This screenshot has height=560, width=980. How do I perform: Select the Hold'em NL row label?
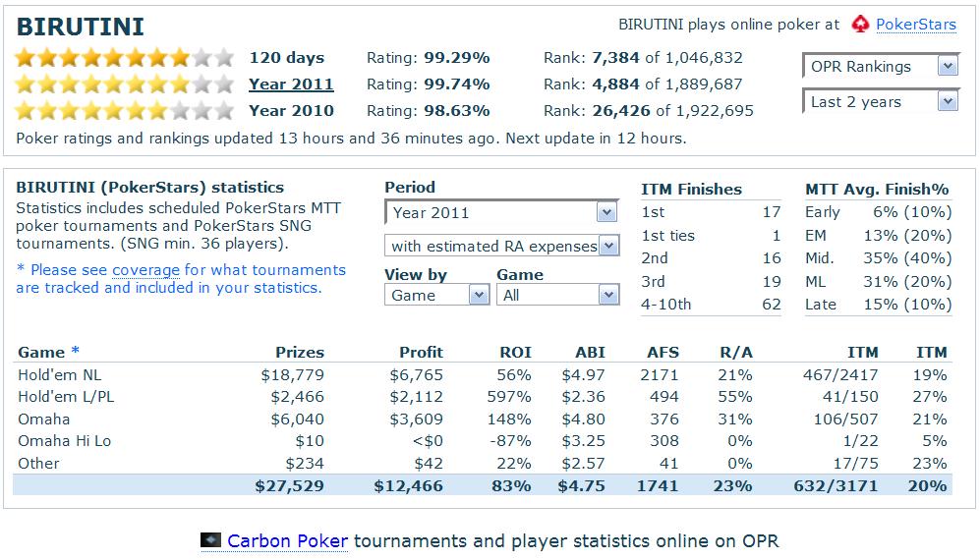[59, 375]
